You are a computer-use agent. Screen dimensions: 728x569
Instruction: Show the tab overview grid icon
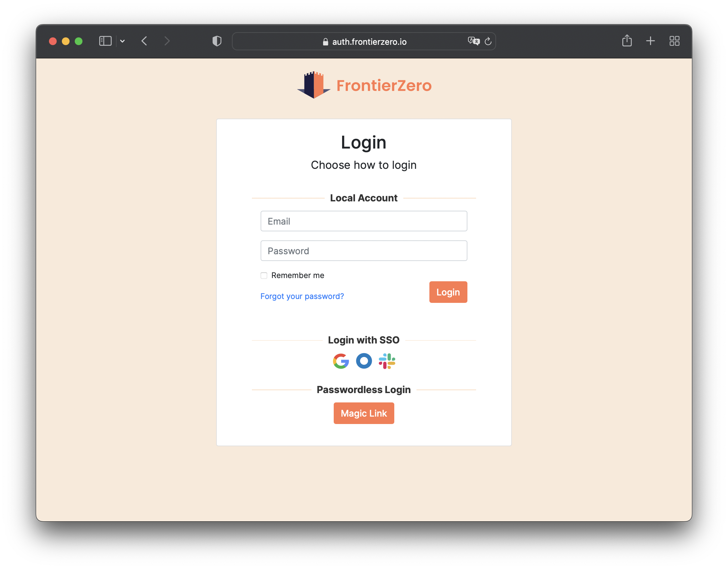674,41
